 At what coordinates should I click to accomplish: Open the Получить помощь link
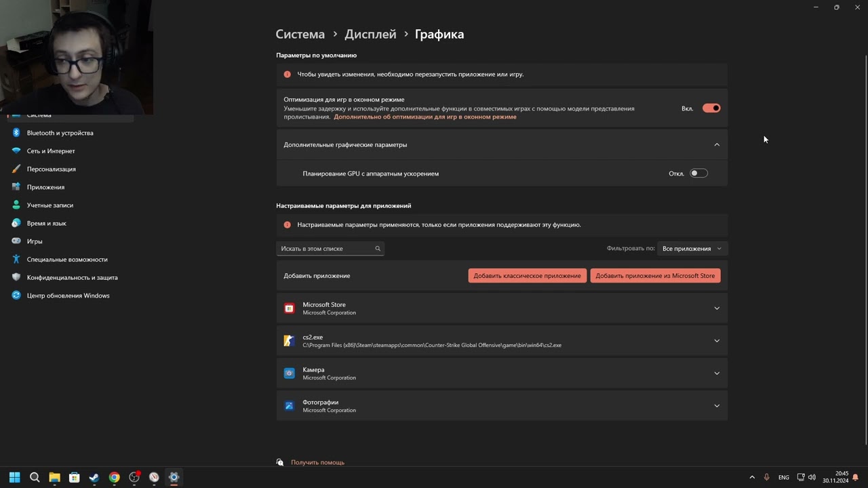(x=317, y=462)
